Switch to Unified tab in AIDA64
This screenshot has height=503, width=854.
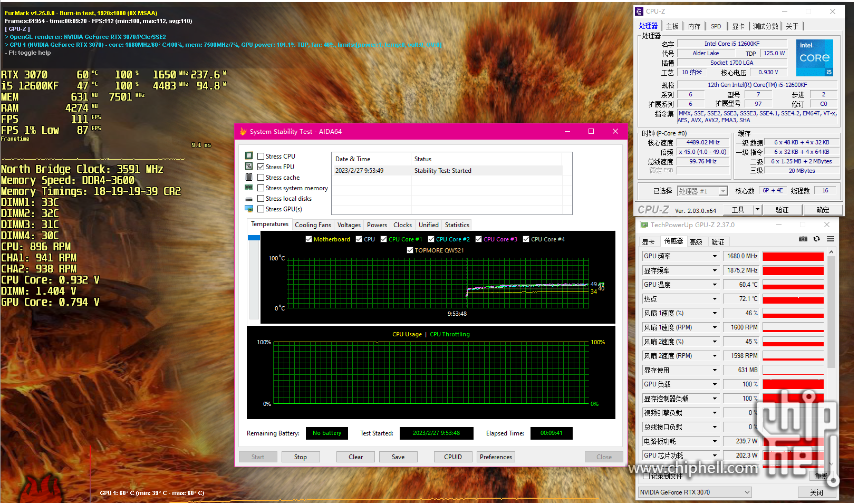(428, 224)
